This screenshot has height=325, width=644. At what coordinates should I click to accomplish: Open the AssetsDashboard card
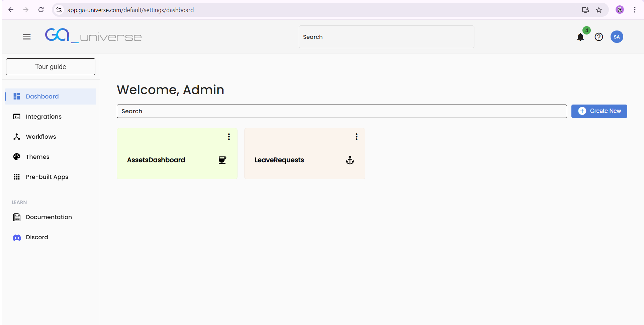pyautogui.click(x=177, y=153)
